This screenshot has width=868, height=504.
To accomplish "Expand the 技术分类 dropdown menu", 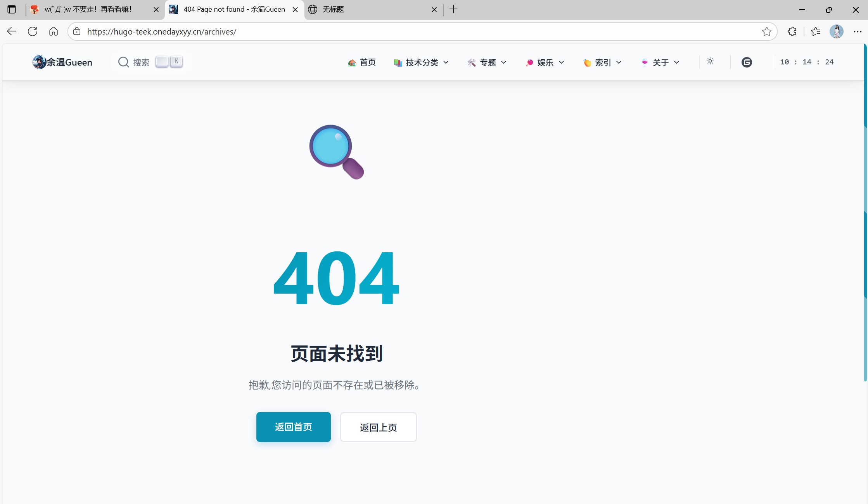I will (x=422, y=62).
